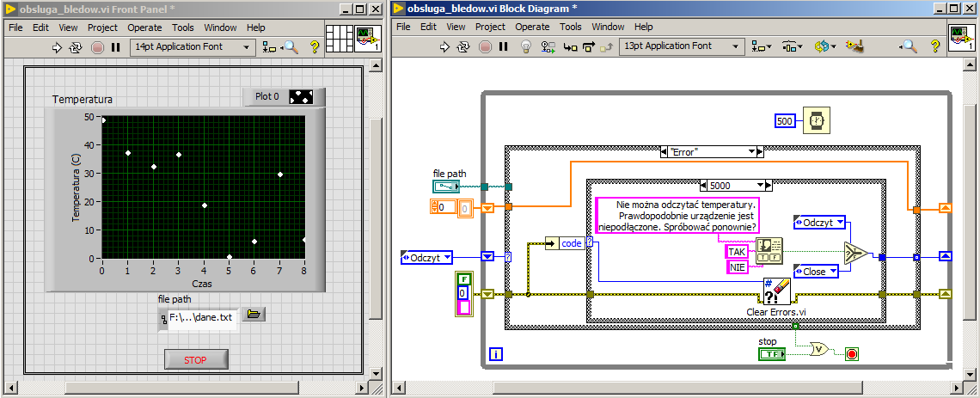Open Operate menu in Front Panel
The height and width of the screenshot is (398, 980).
point(144,28)
